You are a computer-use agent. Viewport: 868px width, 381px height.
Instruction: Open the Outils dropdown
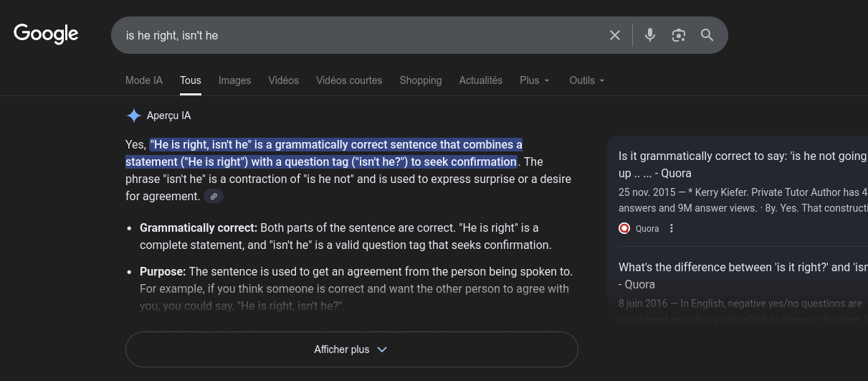[587, 80]
